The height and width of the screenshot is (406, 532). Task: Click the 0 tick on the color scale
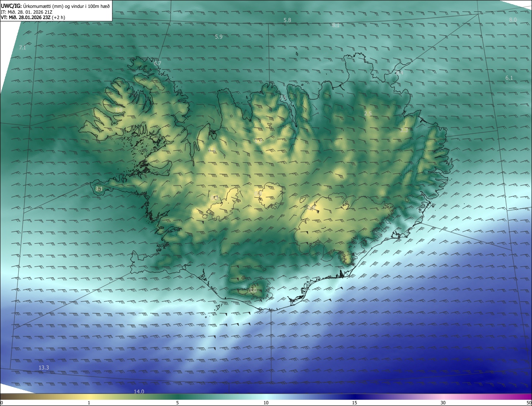pos(2,403)
